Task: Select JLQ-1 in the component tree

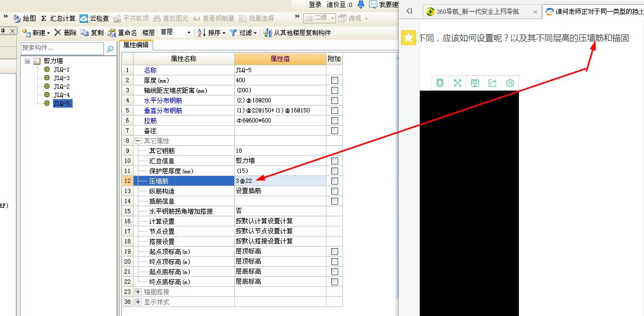Action: click(x=61, y=69)
